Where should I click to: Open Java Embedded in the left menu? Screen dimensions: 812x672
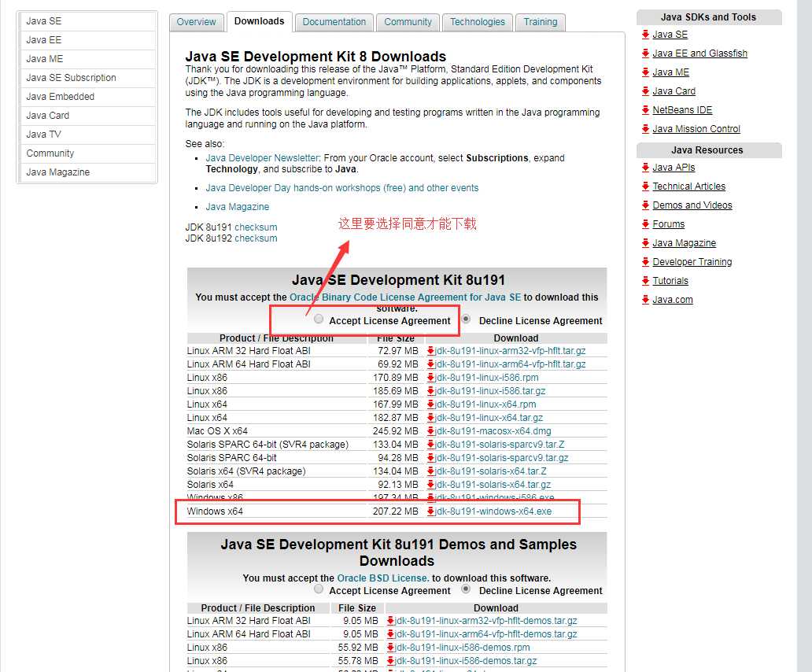[87, 97]
